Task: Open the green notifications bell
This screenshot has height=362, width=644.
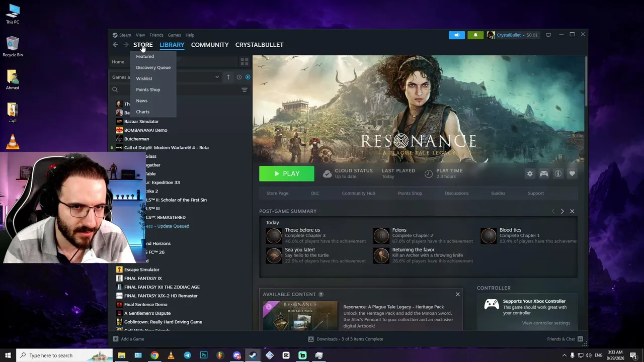Action: click(x=475, y=35)
